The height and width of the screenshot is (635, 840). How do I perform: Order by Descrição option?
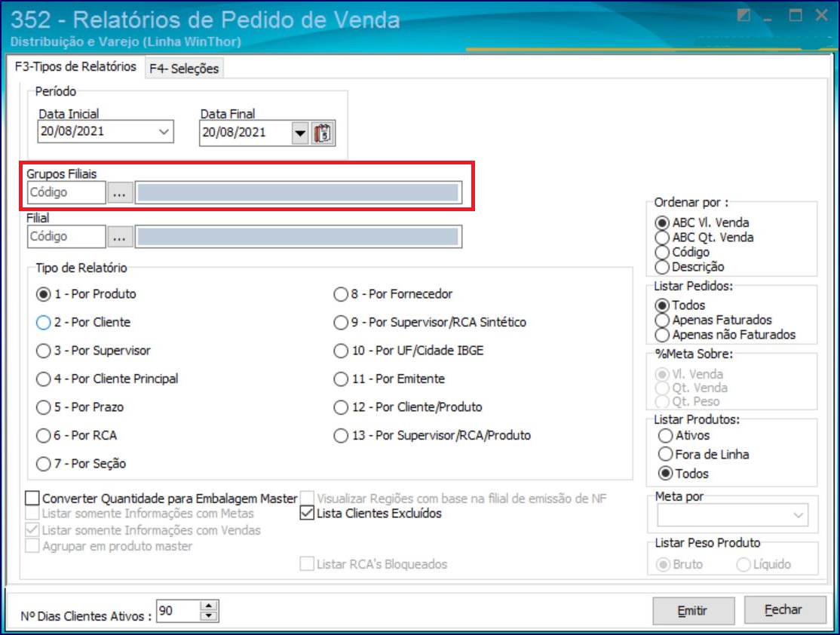click(x=690, y=267)
